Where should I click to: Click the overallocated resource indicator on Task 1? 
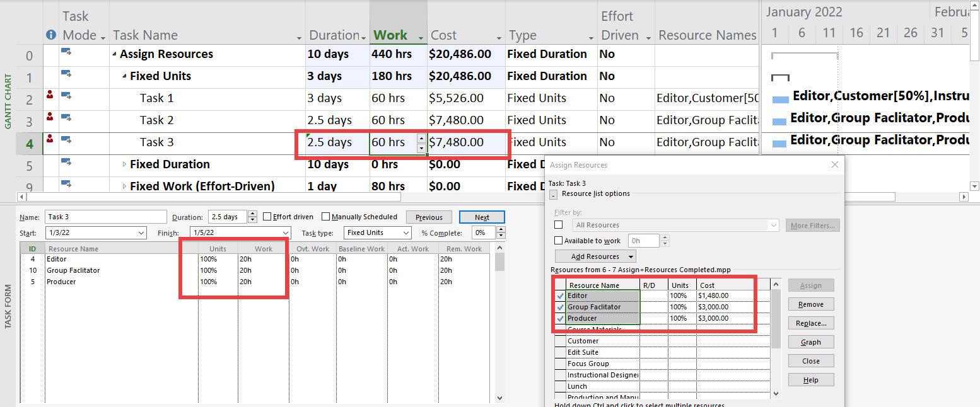50,95
